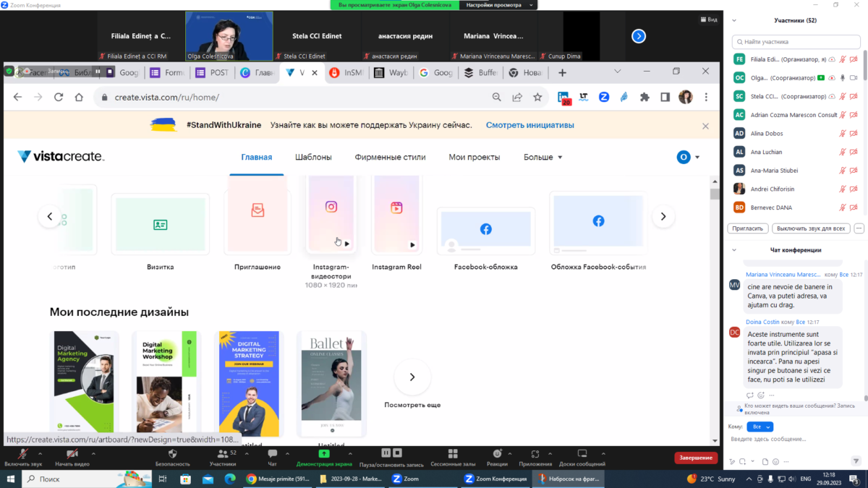This screenshot has width=868, height=488.
Task: Click the zoom magnifier in address bar
Action: tap(497, 97)
